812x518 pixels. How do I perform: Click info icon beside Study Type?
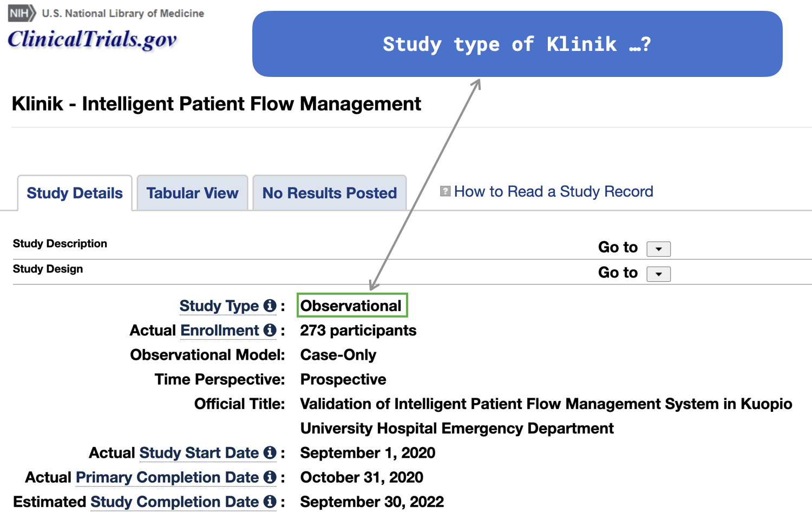tap(270, 306)
